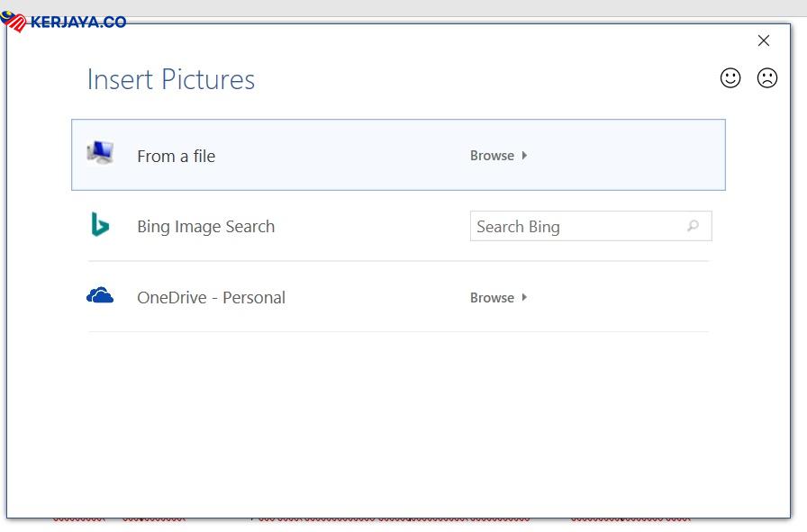Viewport: 807px width, 532px height.
Task: Click the Bing logo icon
Action: (100, 225)
